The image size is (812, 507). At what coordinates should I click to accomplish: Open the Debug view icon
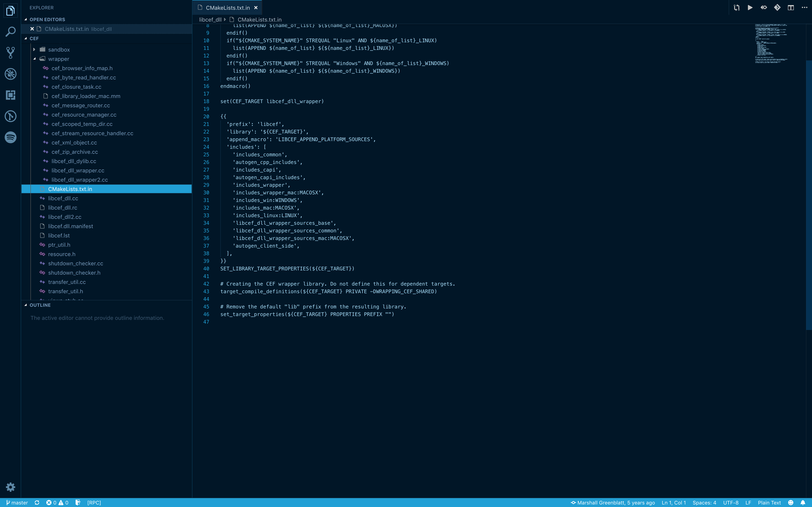click(x=10, y=74)
